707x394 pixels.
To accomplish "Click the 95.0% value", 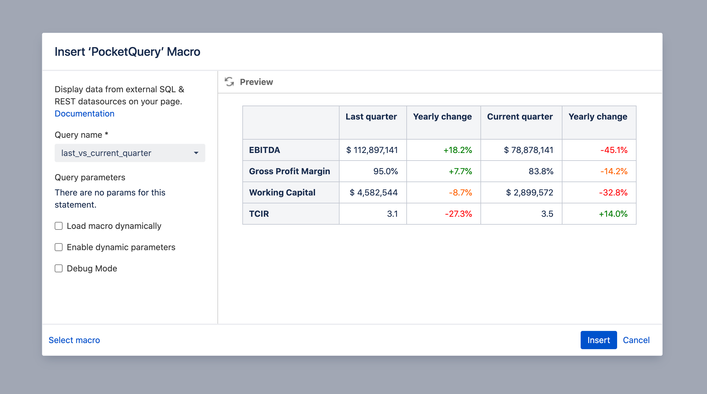I will [x=386, y=171].
